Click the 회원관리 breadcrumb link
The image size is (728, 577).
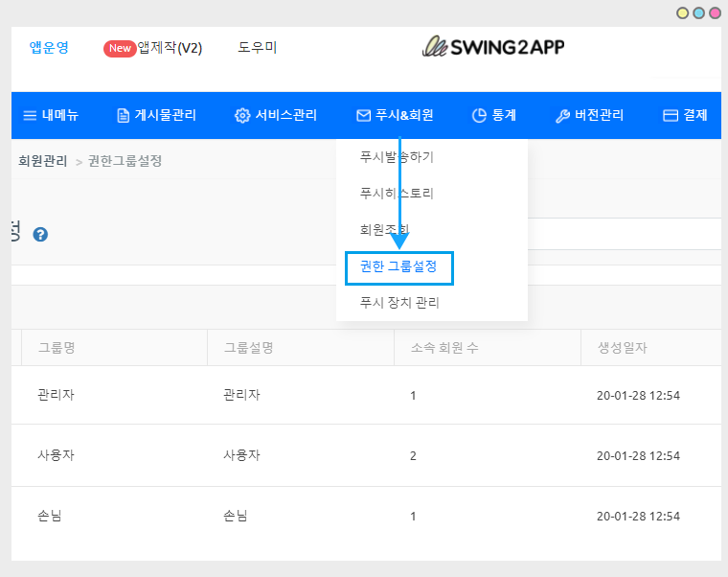pos(43,161)
